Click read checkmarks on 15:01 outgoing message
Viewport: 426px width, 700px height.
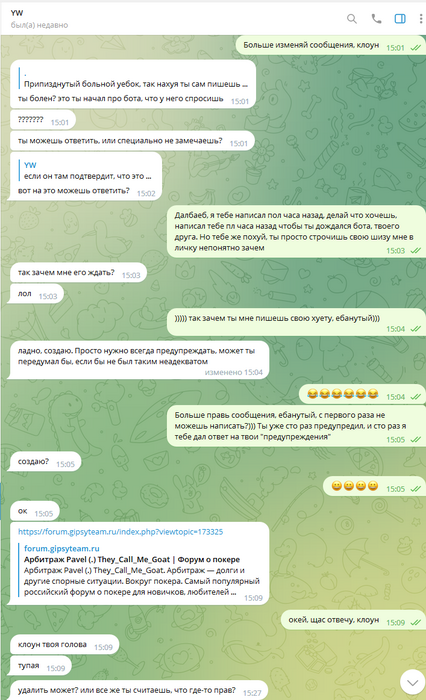415,48
